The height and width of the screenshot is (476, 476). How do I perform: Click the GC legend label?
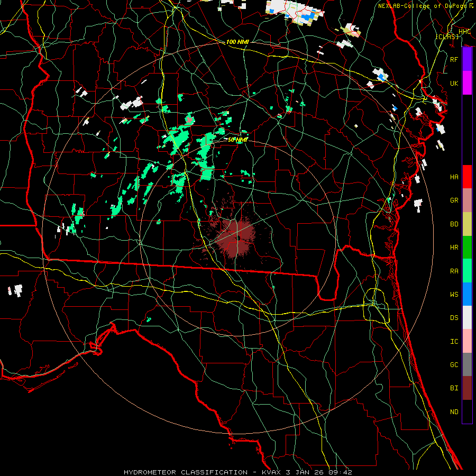point(454,364)
